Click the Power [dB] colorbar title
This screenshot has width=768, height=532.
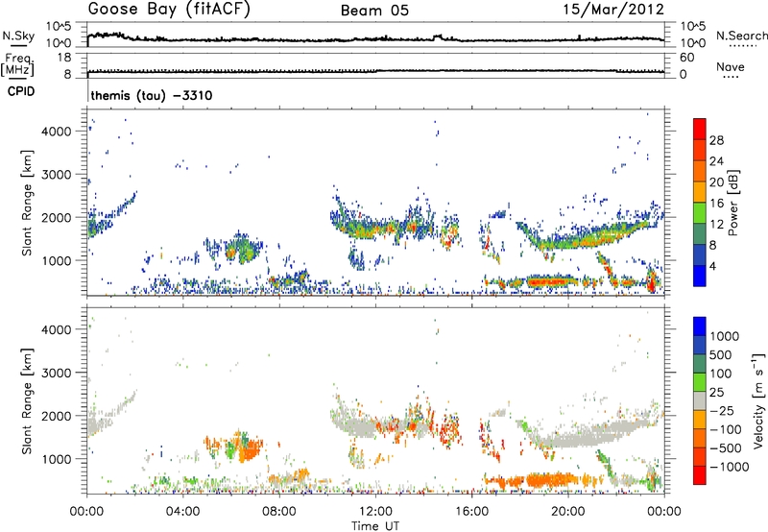coord(733,203)
